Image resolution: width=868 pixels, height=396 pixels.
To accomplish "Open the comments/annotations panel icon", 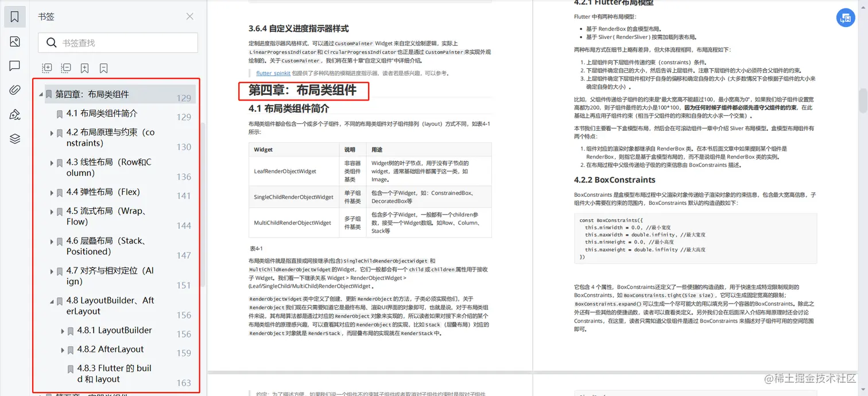I will pos(14,65).
